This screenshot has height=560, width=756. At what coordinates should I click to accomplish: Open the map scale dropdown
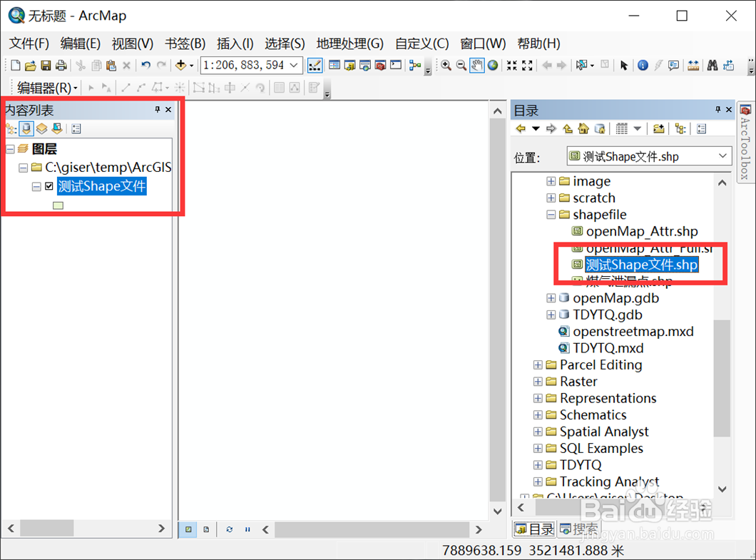[294, 65]
